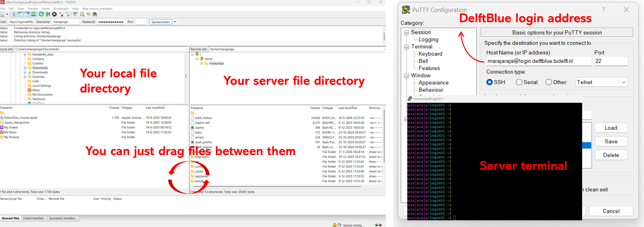Toggle remote directory tree toolbar icon

tap(27, 14)
